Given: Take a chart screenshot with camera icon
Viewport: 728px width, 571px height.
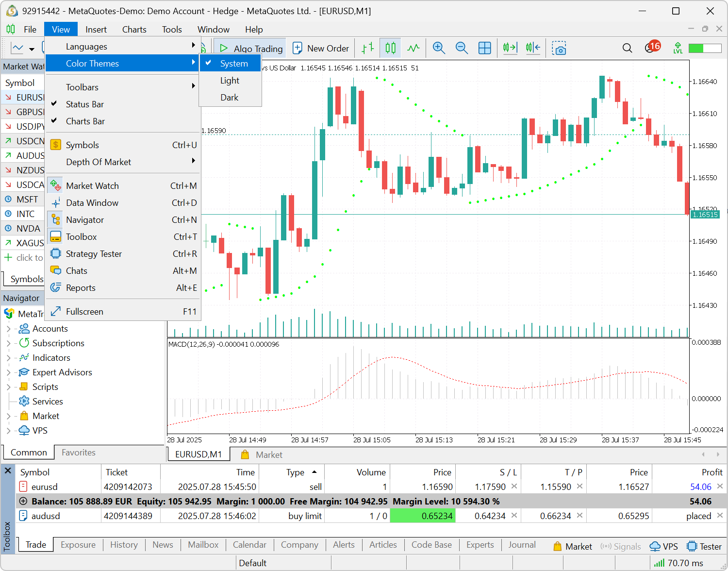Looking at the screenshot, I should point(559,48).
